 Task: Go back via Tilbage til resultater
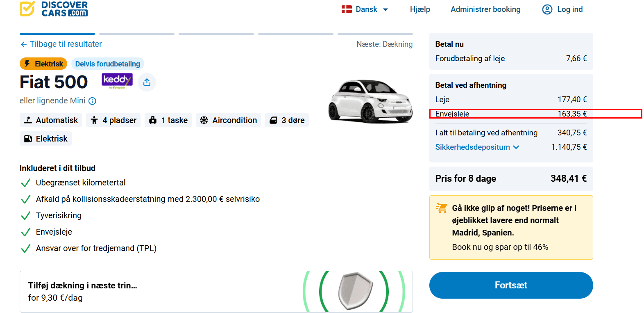(x=61, y=44)
